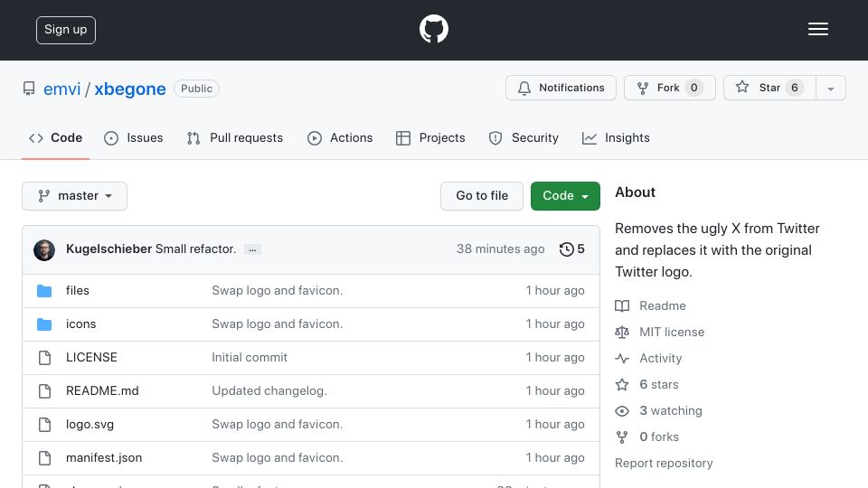Click the GitHub Octocat logo
Screen dimensions: 868x488
(433, 29)
